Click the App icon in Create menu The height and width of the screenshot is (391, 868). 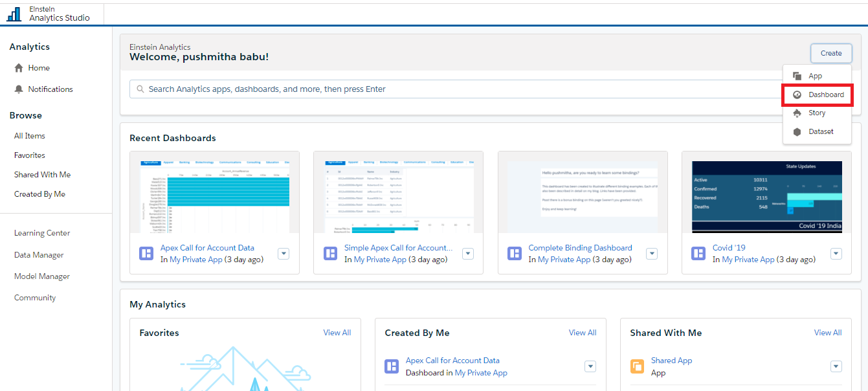[797, 76]
